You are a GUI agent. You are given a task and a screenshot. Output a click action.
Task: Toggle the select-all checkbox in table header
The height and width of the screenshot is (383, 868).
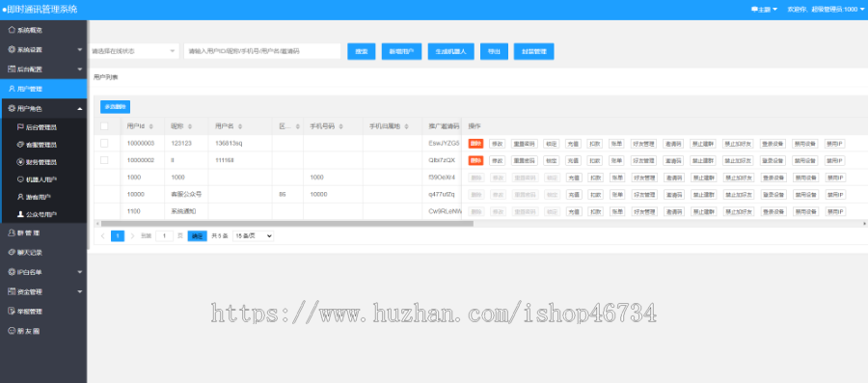coord(104,126)
